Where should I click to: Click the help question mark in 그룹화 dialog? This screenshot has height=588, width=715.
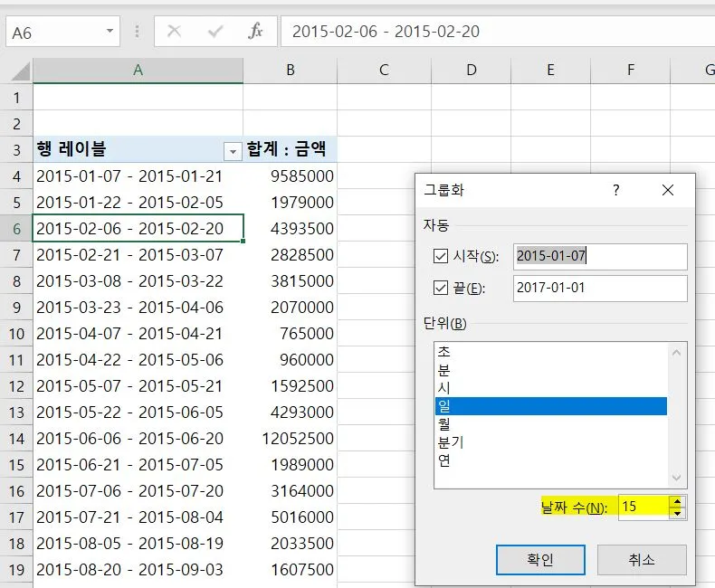click(x=616, y=190)
